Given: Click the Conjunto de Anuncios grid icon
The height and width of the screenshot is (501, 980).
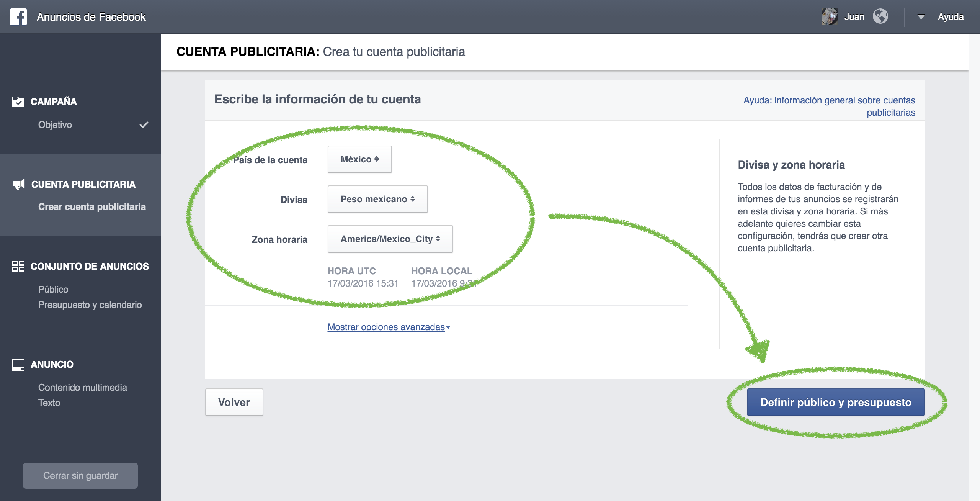Looking at the screenshot, I should pyautogui.click(x=18, y=266).
